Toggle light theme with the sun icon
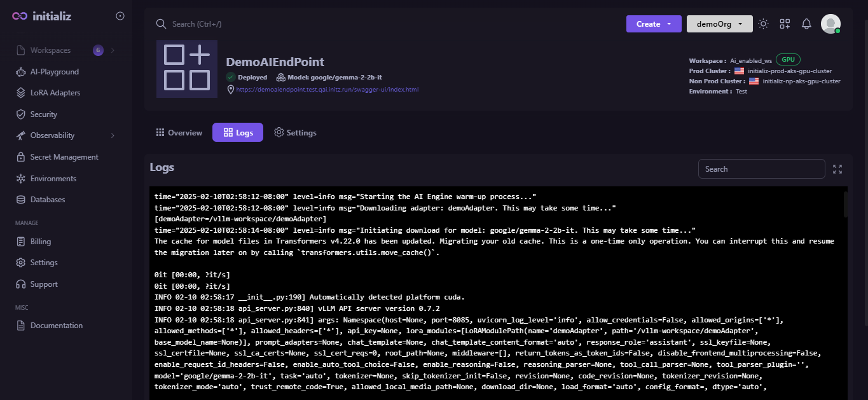The width and height of the screenshot is (868, 400). pyautogui.click(x=763, y=24)
